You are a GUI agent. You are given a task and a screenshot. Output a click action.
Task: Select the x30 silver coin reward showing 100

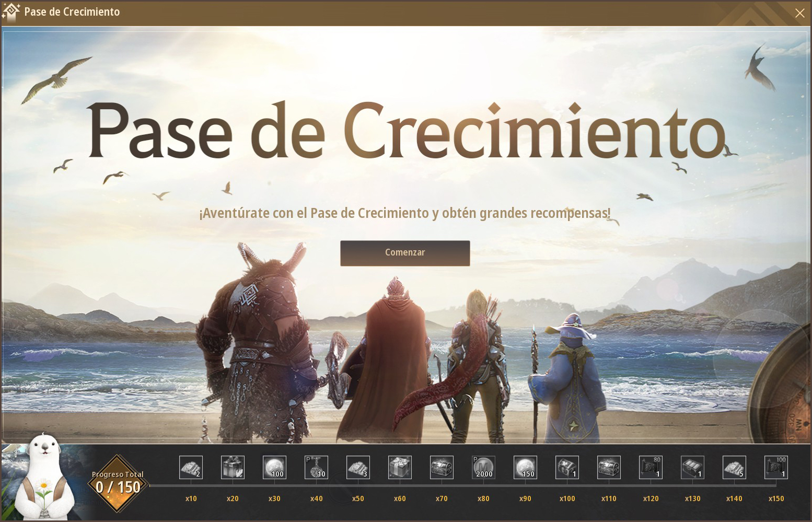click(x=274, y=467)
